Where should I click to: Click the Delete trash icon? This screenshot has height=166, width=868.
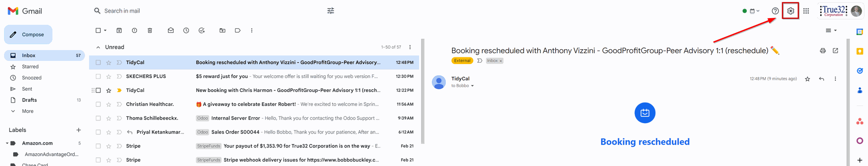[x=150, y=30]
